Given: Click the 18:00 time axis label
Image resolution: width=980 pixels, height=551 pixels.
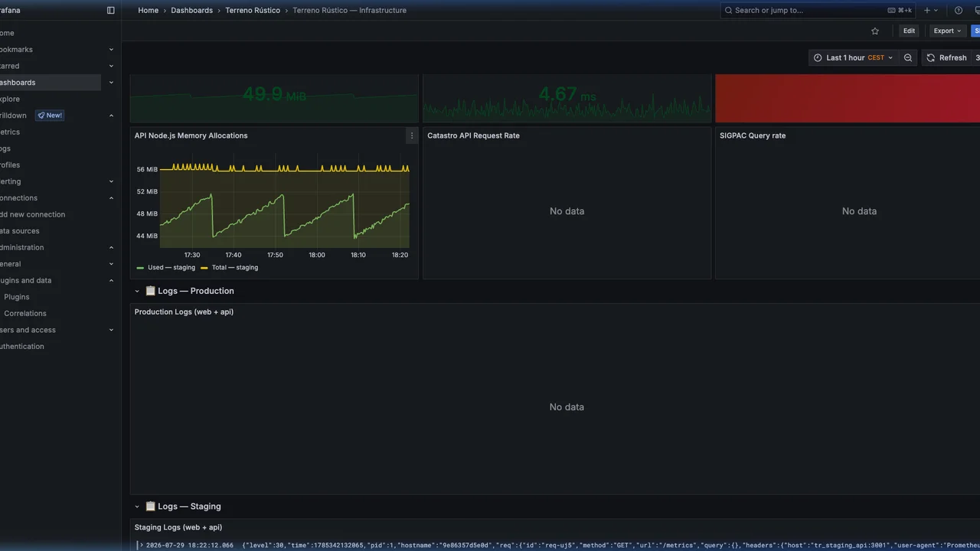Looking at the screenshot, I should pyautogui.click(x=316, y=256).
